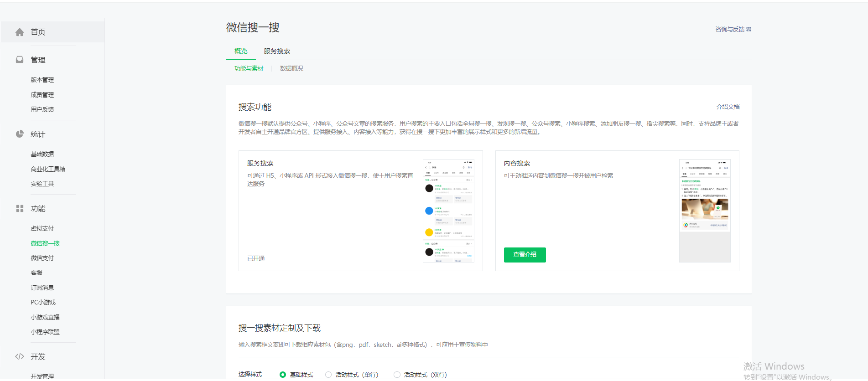Select the 活动样式（双行） radio button
The image size is (868, 381).
(x=397, y=375)
